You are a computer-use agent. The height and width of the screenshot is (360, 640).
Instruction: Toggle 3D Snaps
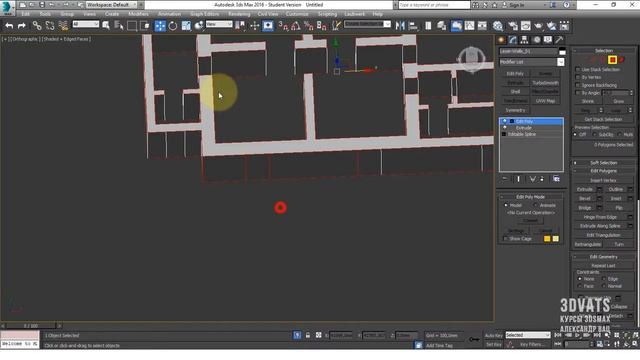coord(283,26)
